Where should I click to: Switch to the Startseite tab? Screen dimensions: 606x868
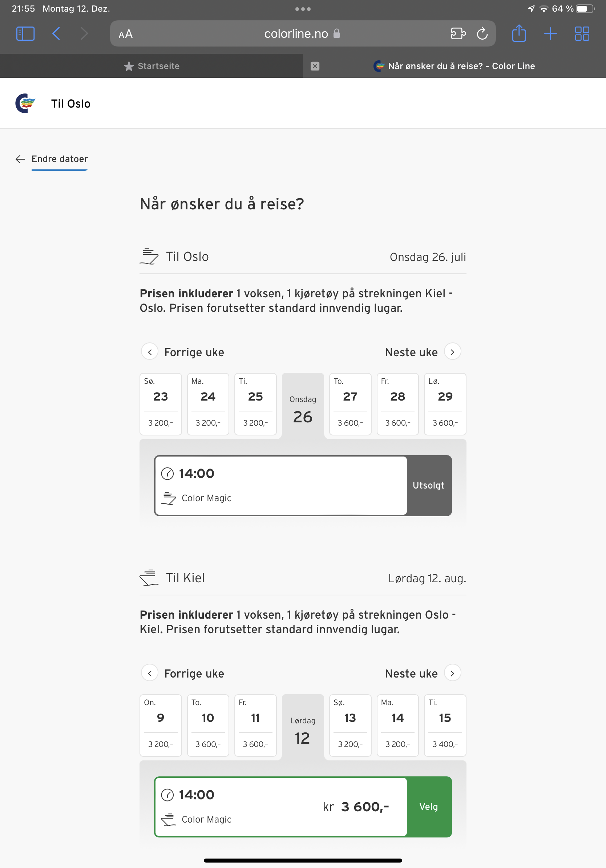(151, 66)
